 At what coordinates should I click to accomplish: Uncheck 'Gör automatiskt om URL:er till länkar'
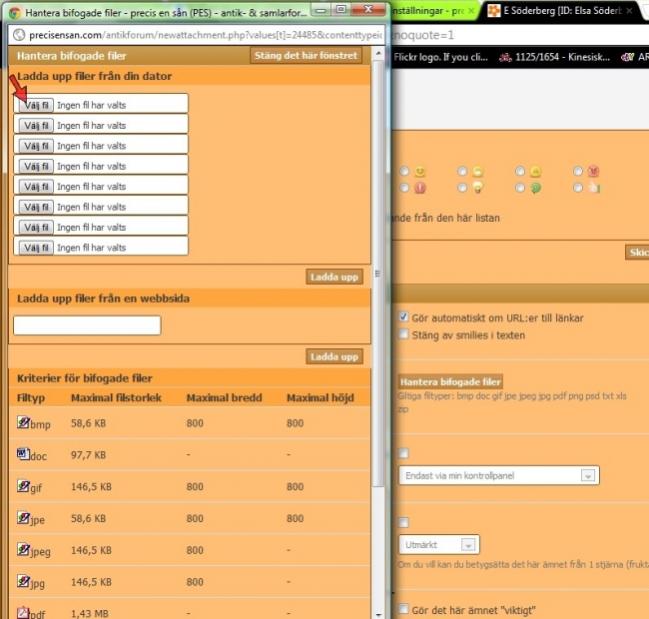click(404, 317)
